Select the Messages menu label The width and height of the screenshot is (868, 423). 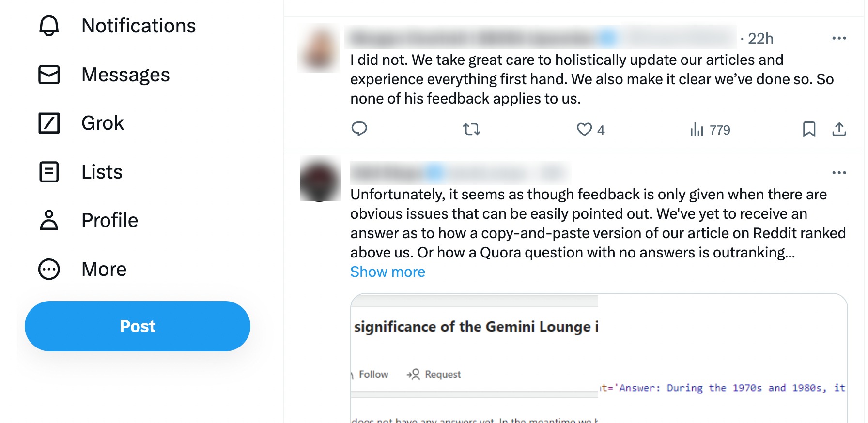(x=125, y=75)
